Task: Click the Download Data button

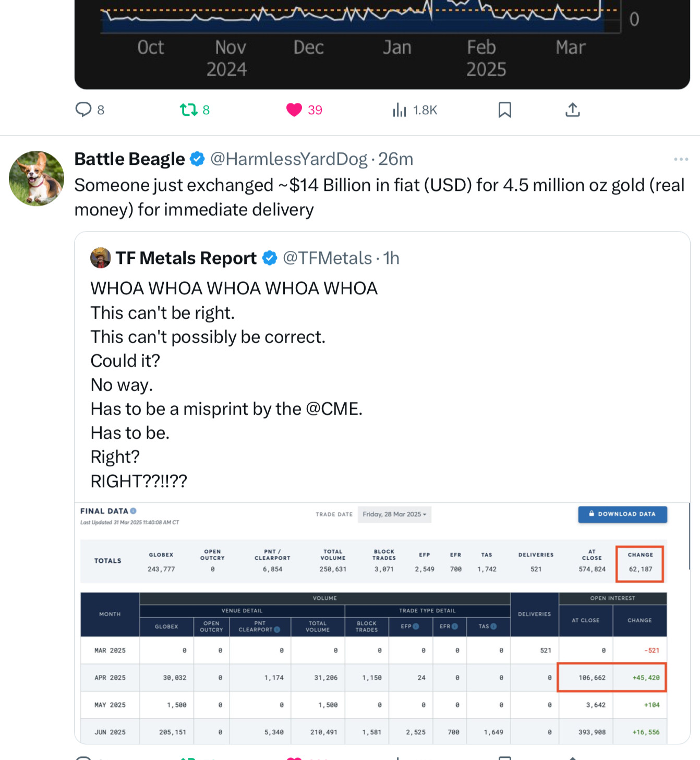Action: coord(622,514)
